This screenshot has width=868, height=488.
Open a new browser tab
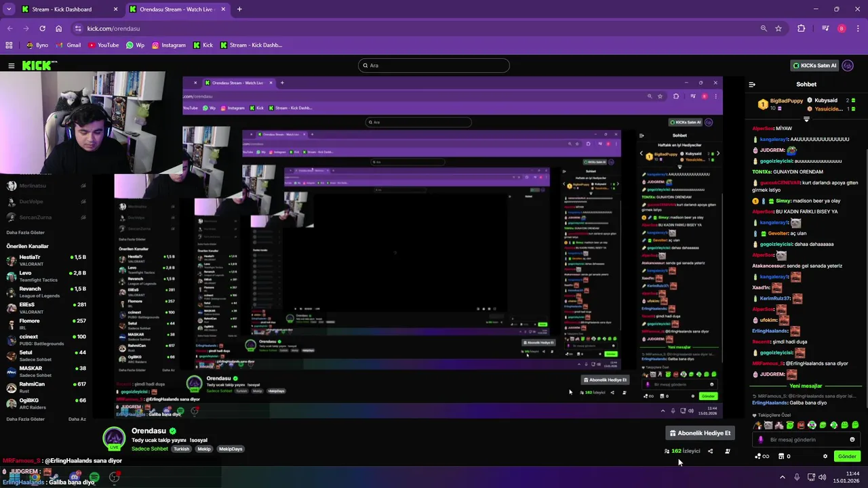[239, 9]
